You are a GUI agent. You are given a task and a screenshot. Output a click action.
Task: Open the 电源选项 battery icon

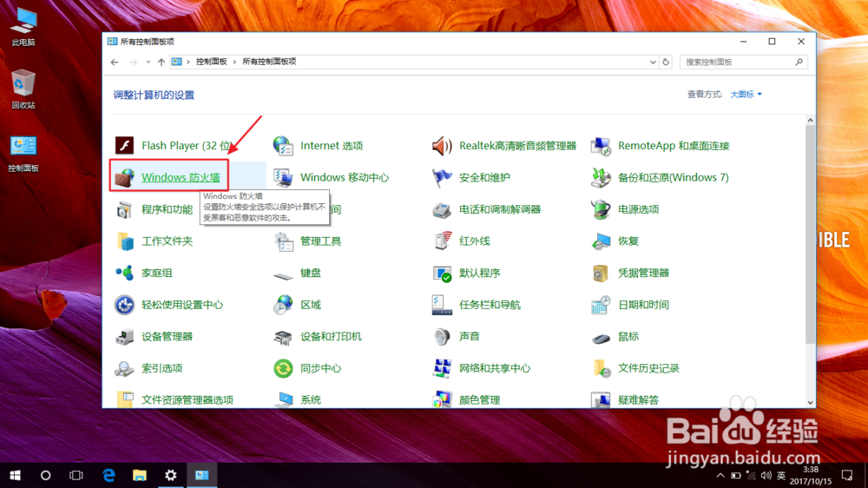click(601, 209)
